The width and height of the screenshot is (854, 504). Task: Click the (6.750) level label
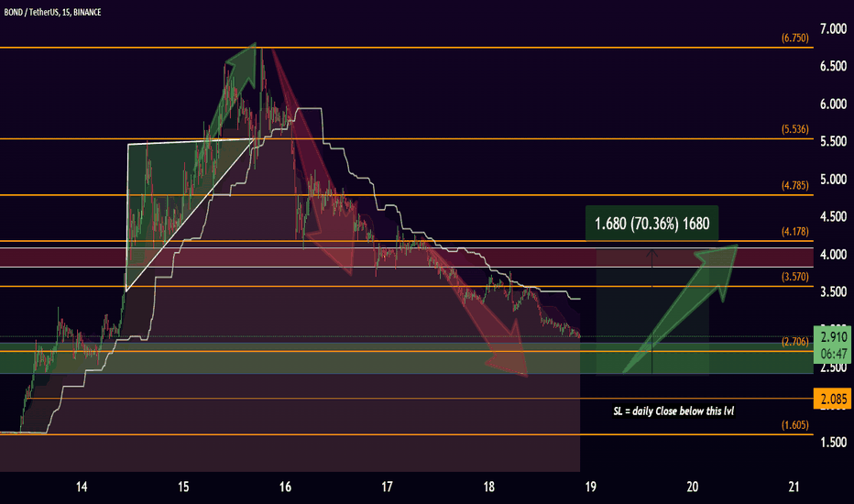pyautogui.click(x=794, y=38)
